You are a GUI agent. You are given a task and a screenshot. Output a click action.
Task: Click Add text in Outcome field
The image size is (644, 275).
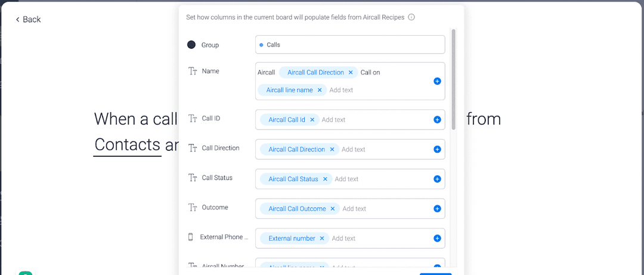tap(354, 209)
